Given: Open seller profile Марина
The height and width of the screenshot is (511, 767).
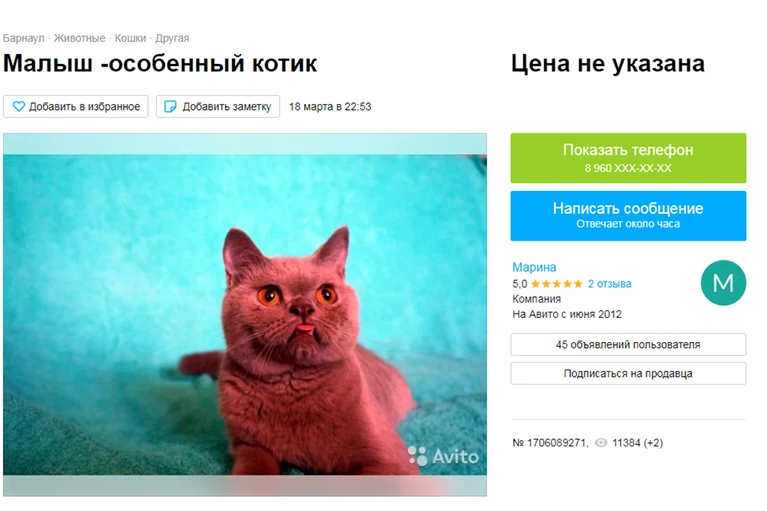Looking at the screenshot, I should (x=534, y=267).
